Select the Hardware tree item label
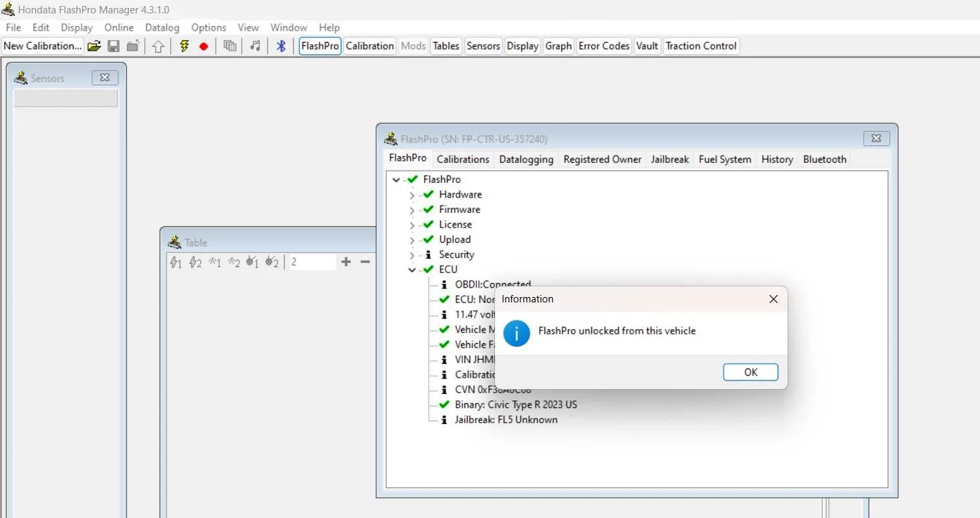 460,195
